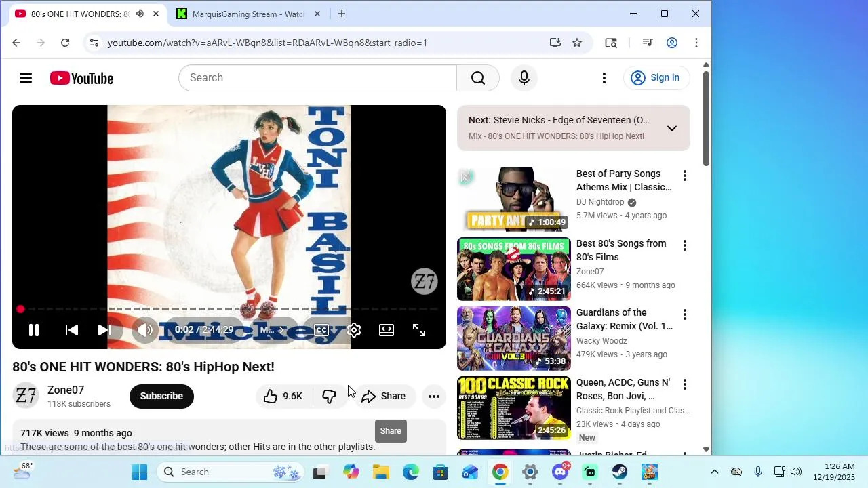Switch player to theater mode
This screenshot has width=868, height=488.
tap(387, 330)
